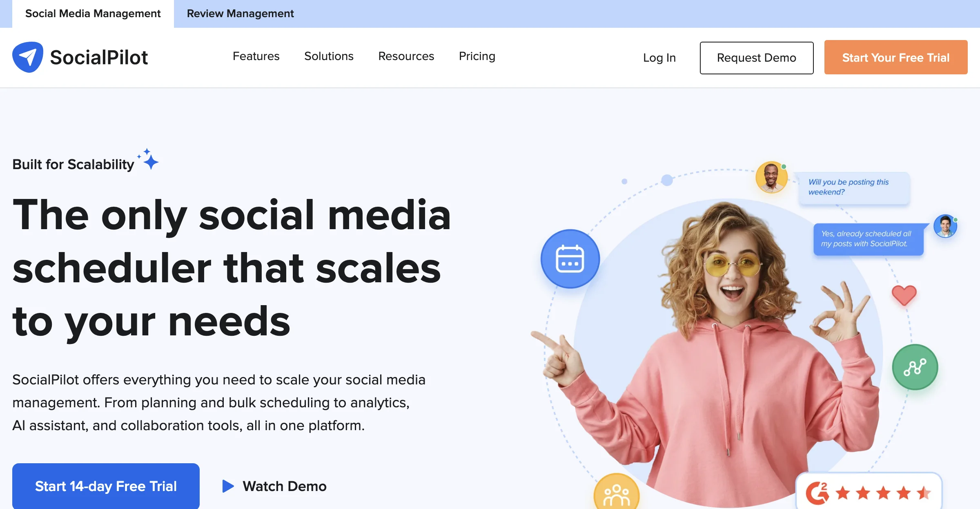Click the blue play triangle beside Watch Demo
Screen dimensions: 980x509
click(228, 486)
